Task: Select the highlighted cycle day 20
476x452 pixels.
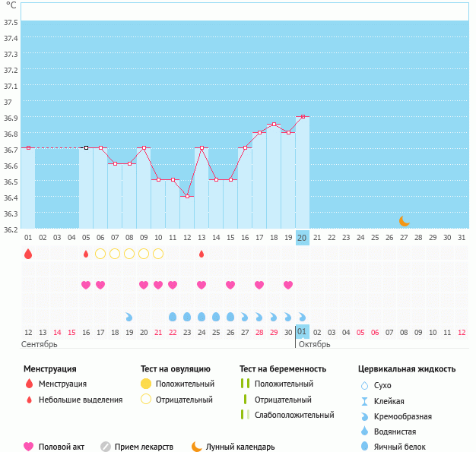Action: [302, 238]
